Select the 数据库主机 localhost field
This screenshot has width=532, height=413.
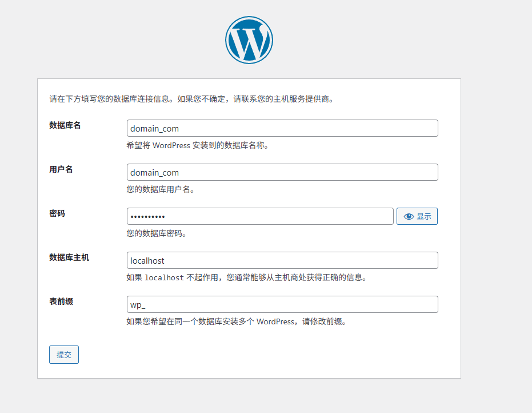coord(282,260)
